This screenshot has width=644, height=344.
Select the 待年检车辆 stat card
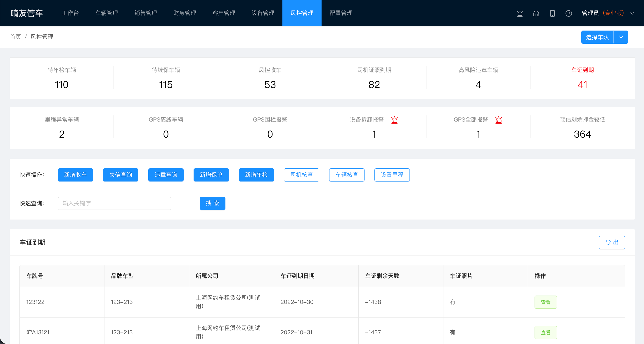coord(62,78)
